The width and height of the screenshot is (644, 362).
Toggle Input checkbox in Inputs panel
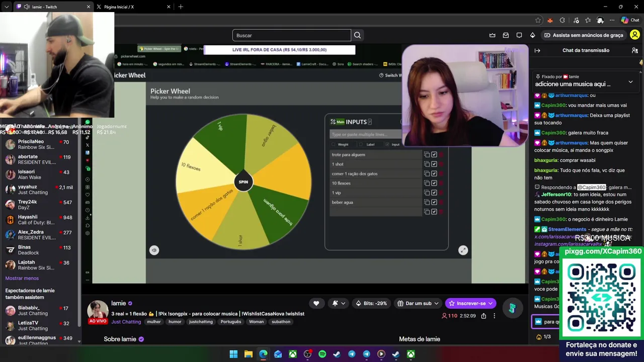pyautogui.click(x=387, y=144)
